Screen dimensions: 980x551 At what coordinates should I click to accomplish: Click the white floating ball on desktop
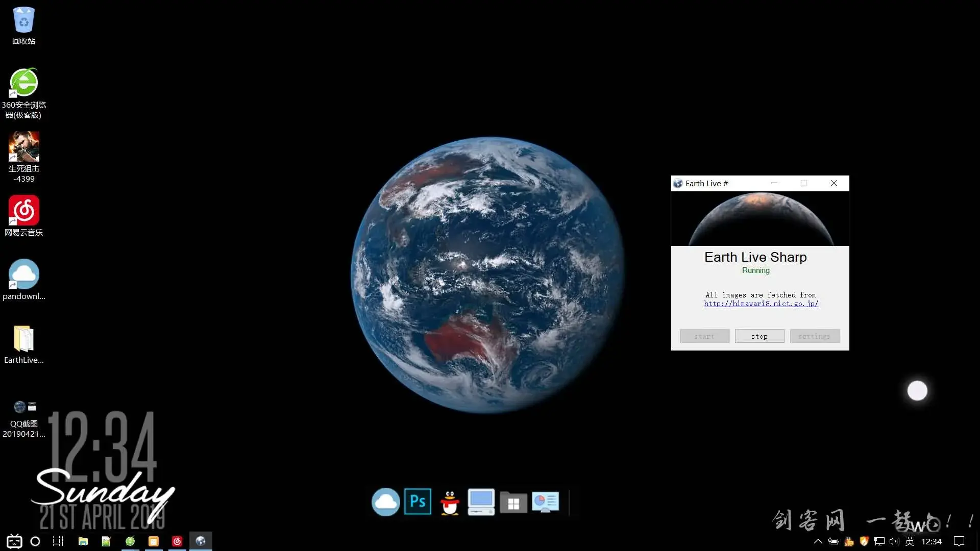[917, 391]
